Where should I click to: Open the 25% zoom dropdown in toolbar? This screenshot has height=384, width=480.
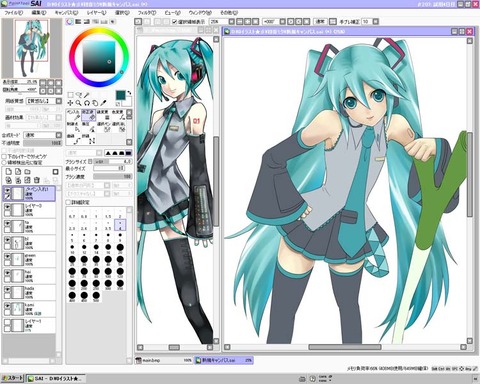pos(231,22)
